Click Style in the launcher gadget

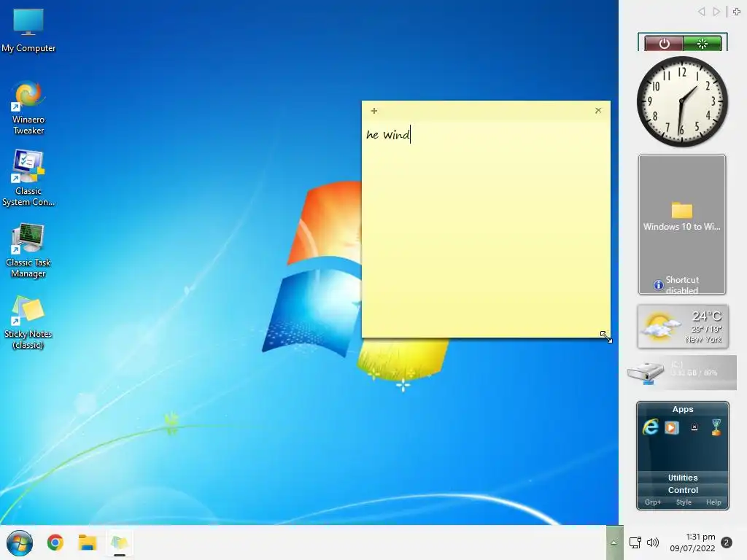(x=683, y=502)
